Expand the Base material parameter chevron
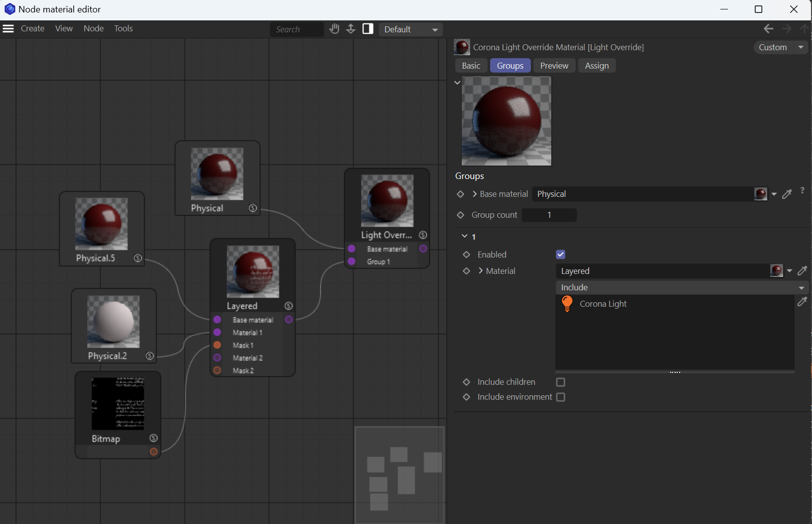This screenshot has width=812, height=524. [x=475, y=194]
